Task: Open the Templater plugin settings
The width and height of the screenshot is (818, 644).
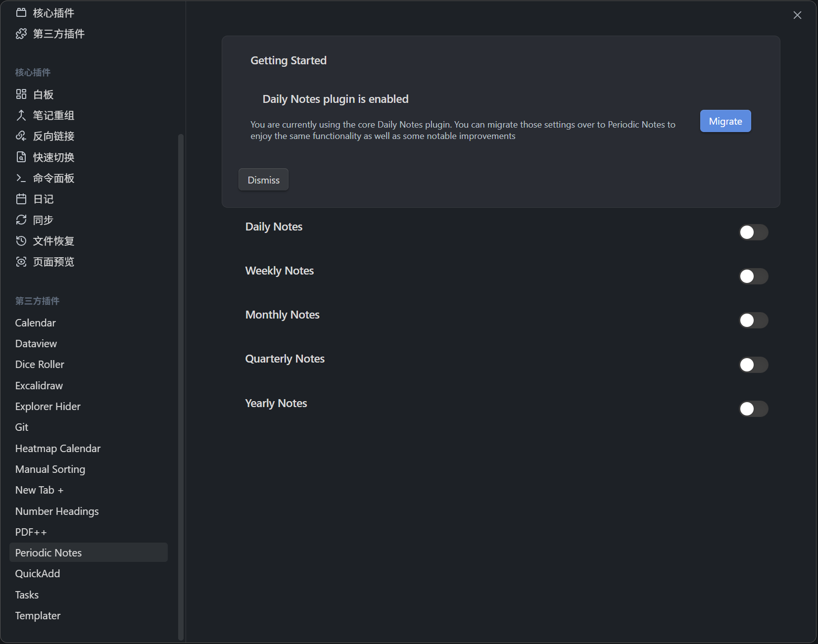Action: click(38, 616)
